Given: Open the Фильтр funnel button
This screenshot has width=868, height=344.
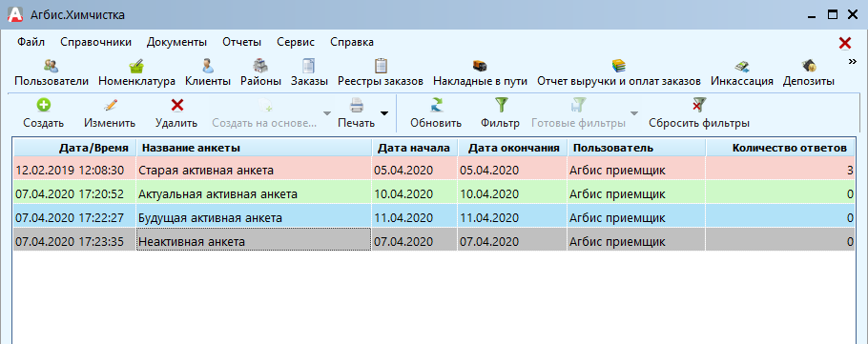Looking at the screenshot, I should pyautogui.click(x=500, y=113).
